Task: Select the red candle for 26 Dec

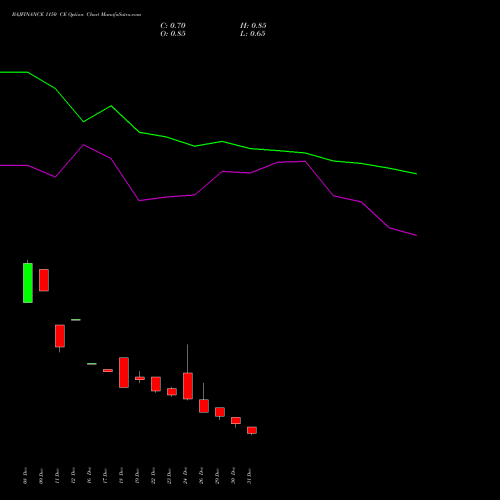Action: pos(204,406)
